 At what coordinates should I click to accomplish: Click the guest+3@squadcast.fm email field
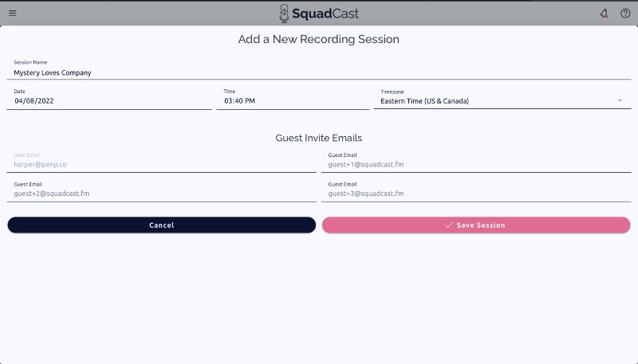[x=476, y=194]
